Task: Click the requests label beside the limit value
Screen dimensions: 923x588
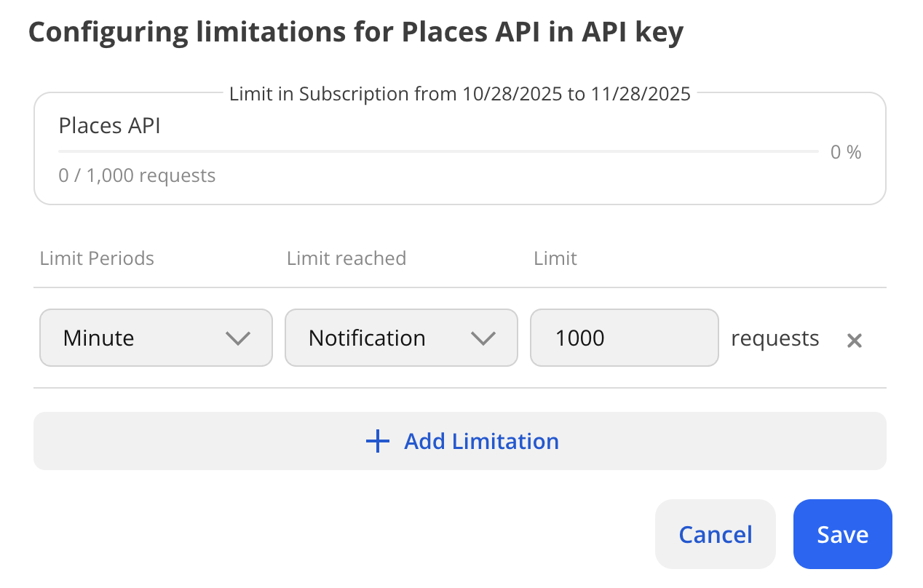Action: coord(775,338)
